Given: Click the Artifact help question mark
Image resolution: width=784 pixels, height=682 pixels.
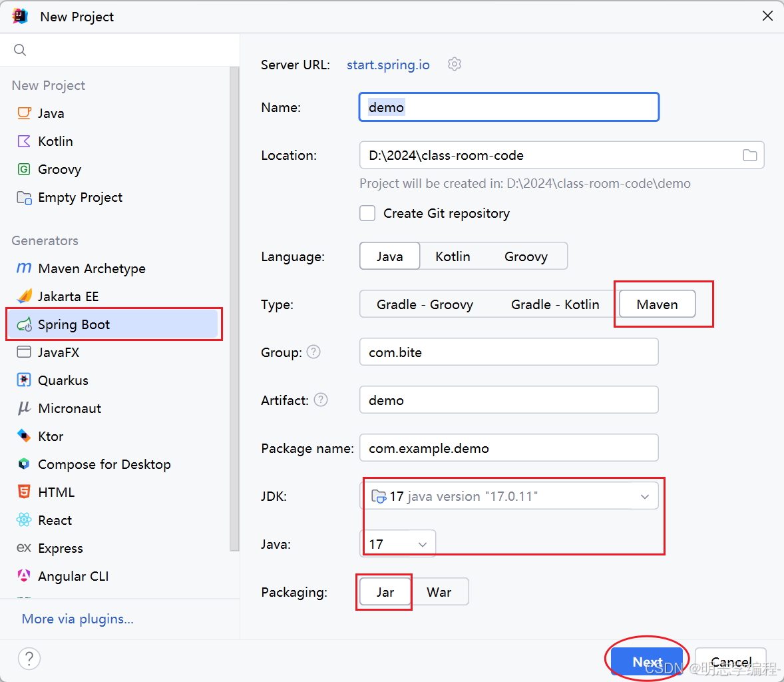Looking at the screenshot, I should click(321, 400).
